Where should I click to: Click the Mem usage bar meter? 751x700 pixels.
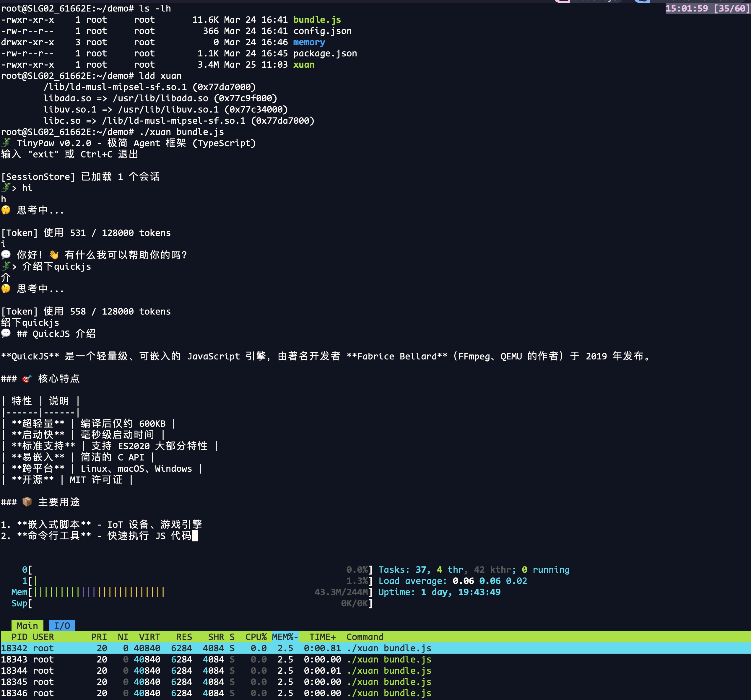192,592
